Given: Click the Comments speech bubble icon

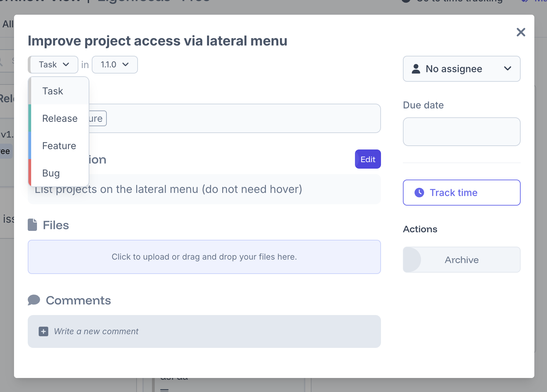Looking at the screenshot, I should [x=34, y=300].
